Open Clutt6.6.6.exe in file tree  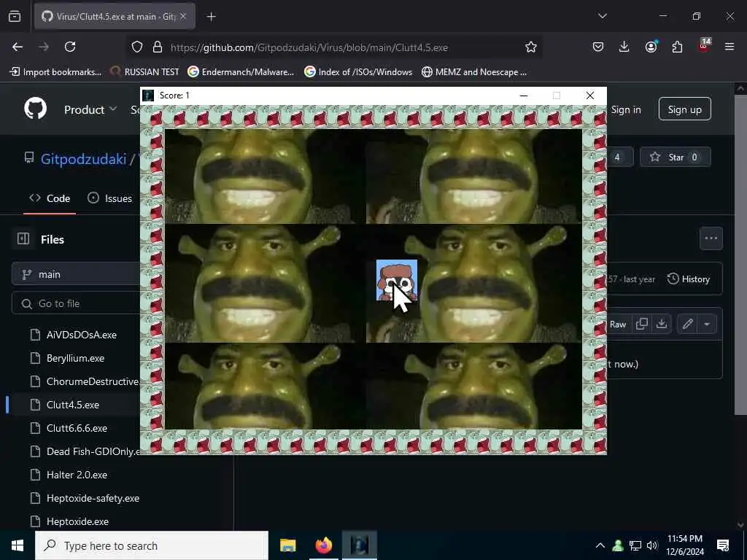[77, 428]
